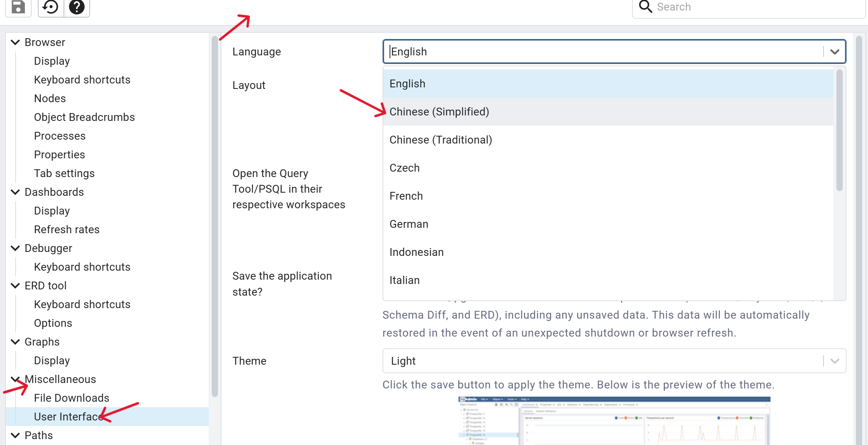Click the theme preview thumbnail
868x445 pixels.
614,420
